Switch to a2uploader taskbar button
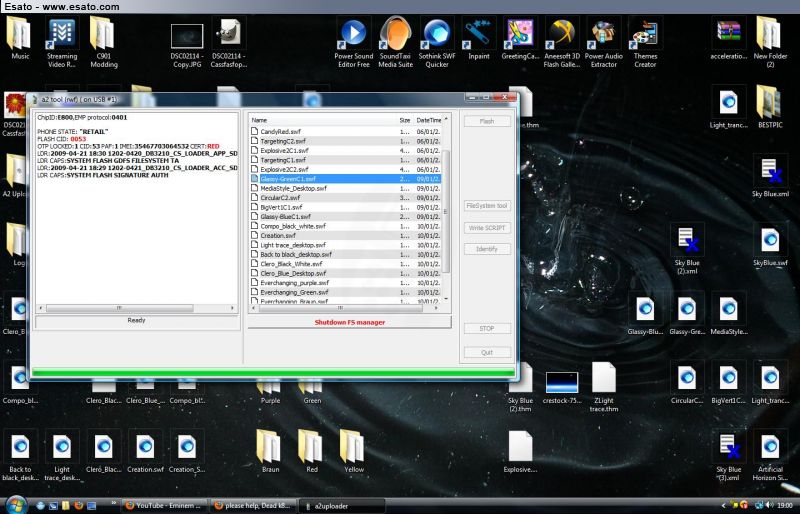 (342, 506)
